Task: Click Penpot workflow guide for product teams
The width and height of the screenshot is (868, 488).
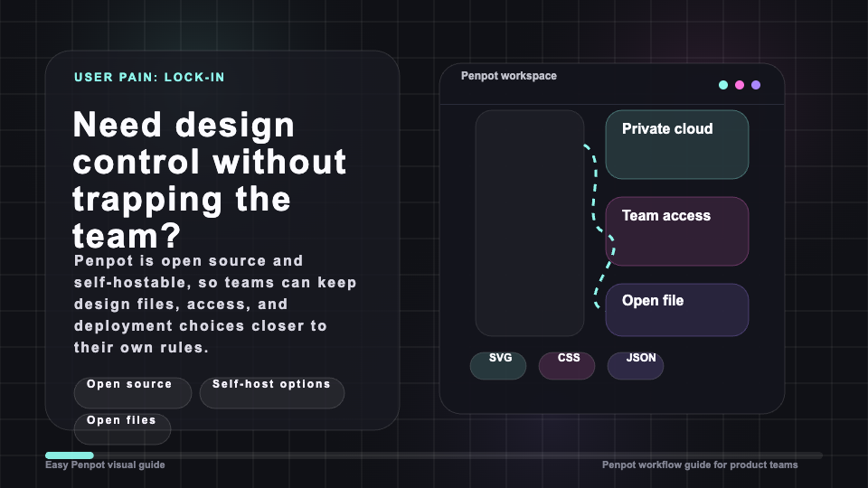Action: point(700,465)
